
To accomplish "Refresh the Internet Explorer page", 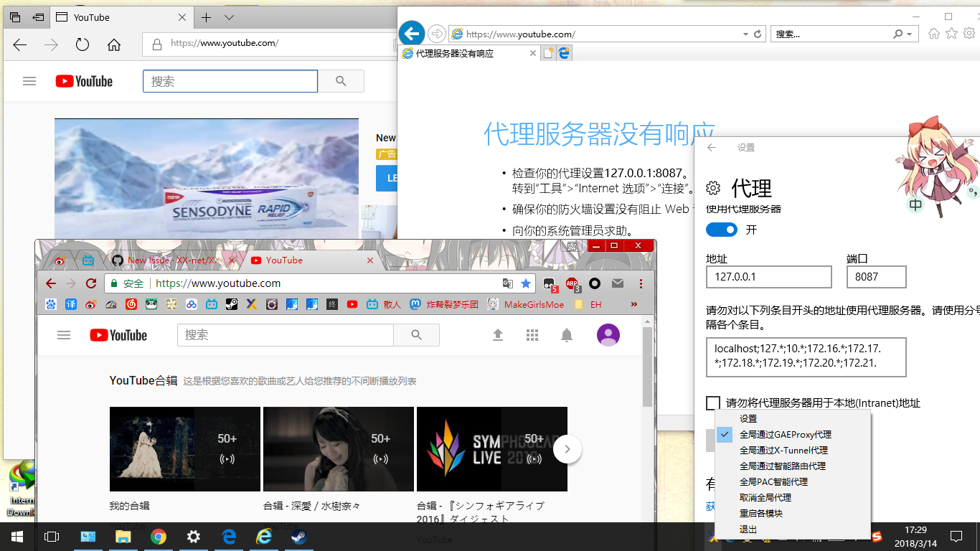I will point(758,34).
